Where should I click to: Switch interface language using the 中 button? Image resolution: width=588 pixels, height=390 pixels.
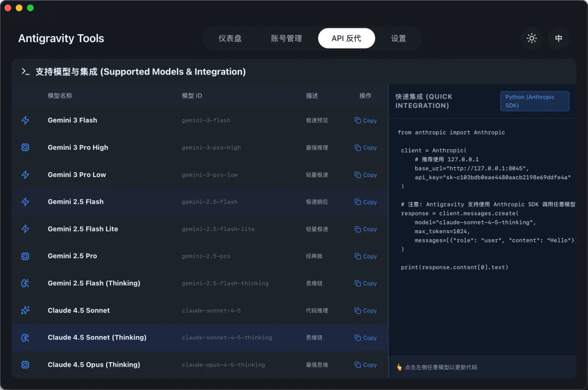pos(559,38)
